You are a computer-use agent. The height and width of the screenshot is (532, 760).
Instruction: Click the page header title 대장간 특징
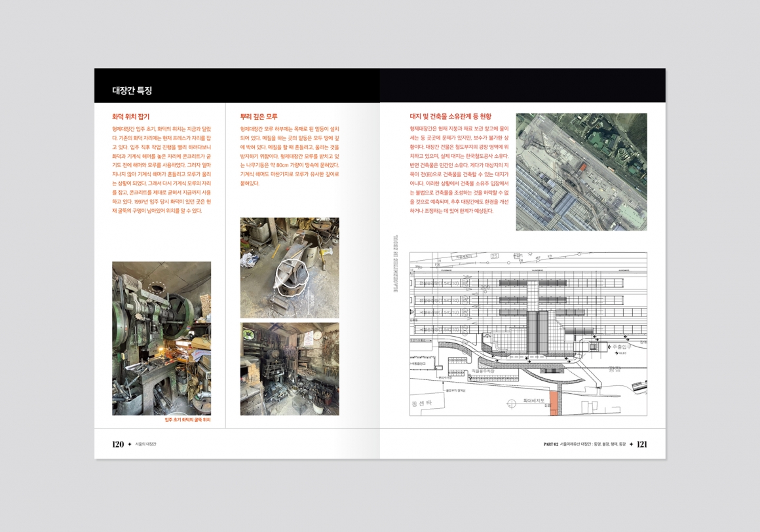132,90
